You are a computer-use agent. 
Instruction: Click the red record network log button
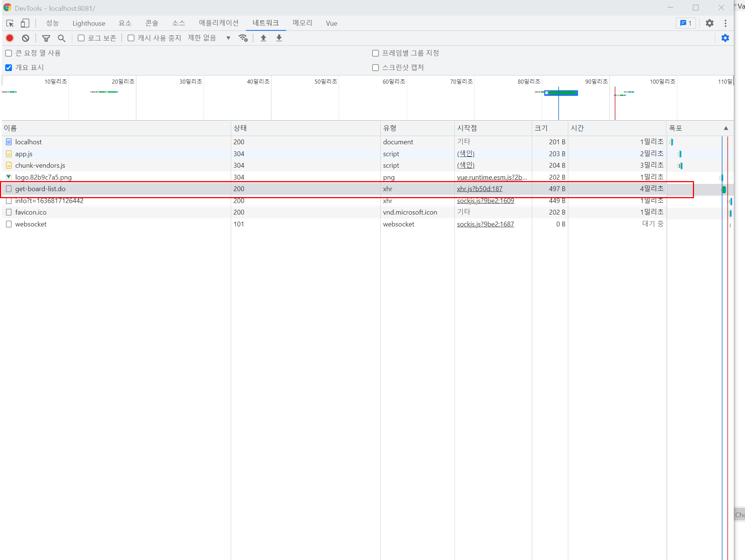(10, 38)
